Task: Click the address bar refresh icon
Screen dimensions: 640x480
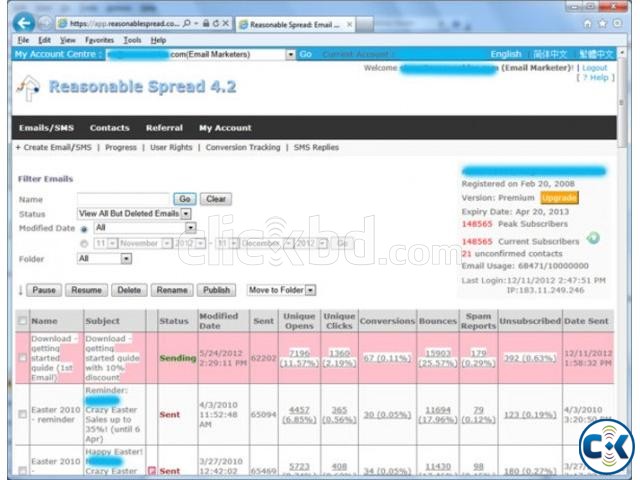Action: point(216,24)
